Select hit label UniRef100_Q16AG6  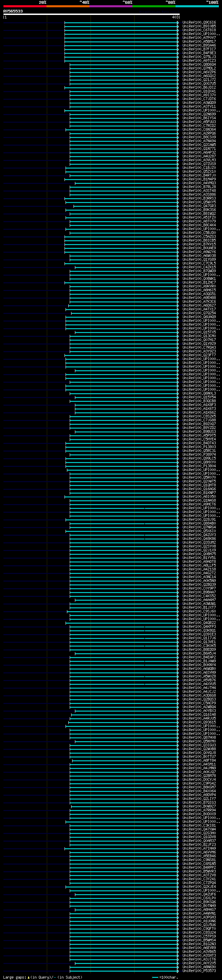click(x=199, y=489)
